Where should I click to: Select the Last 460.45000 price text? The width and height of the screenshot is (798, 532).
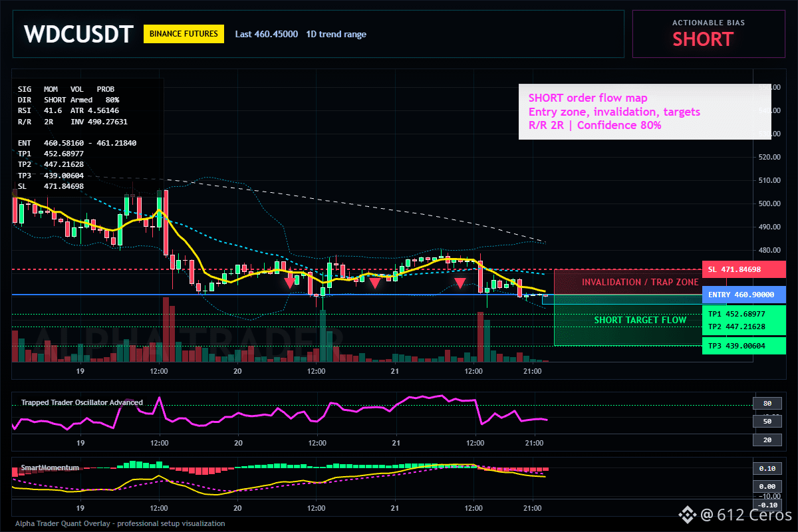[x=266, y=34]
